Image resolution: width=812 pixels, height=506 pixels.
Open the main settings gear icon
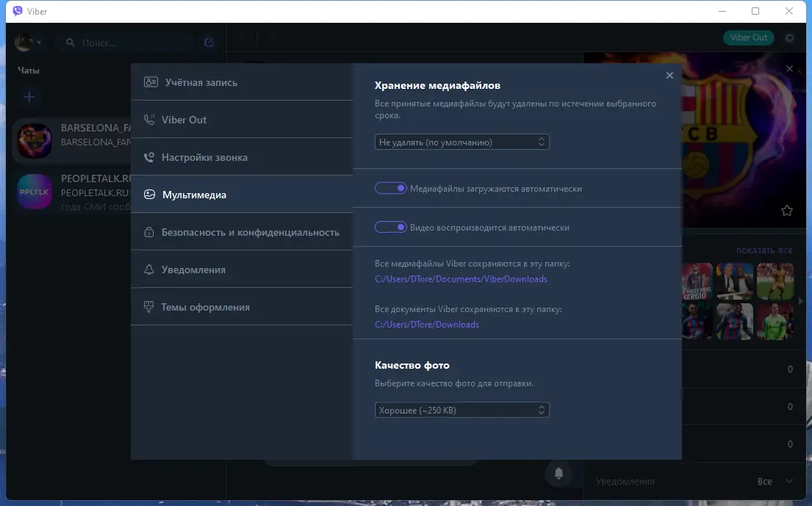point(788,37)
